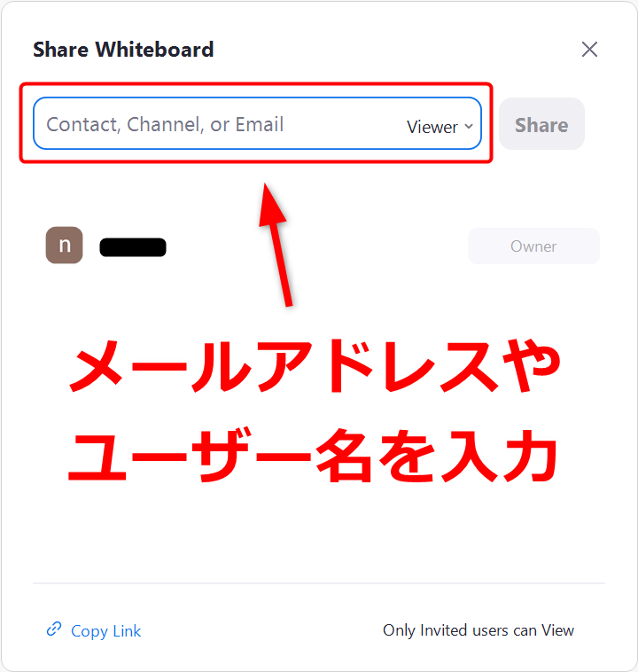Click the Share button

pos(541,124)
